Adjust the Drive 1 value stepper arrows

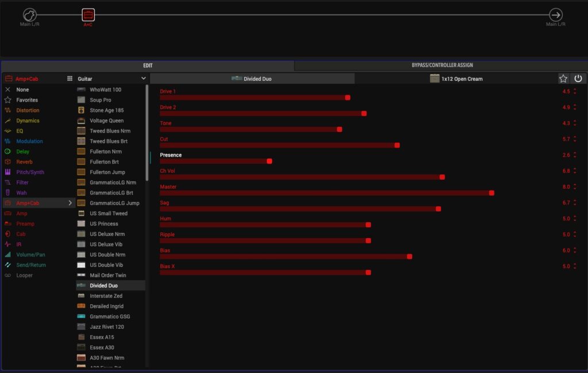(575, 92)
